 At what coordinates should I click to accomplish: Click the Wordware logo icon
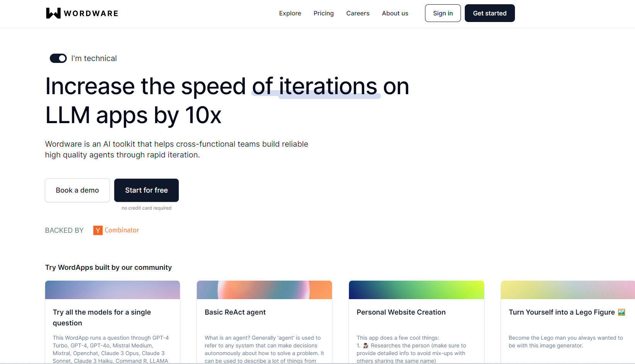click(53, 13)
